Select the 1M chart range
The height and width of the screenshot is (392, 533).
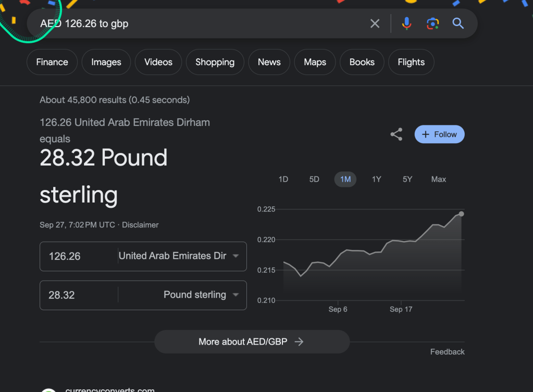[345, 179]
